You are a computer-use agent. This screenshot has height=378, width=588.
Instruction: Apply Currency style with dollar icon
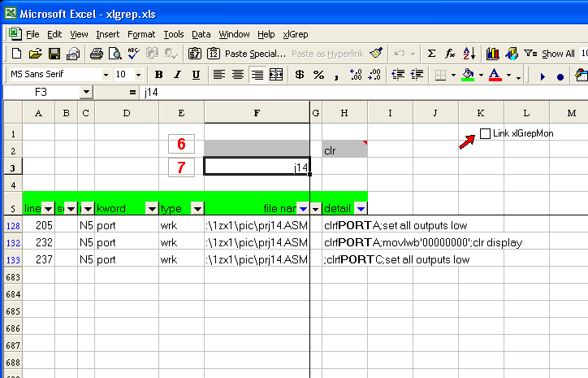(x=300, y=75)
